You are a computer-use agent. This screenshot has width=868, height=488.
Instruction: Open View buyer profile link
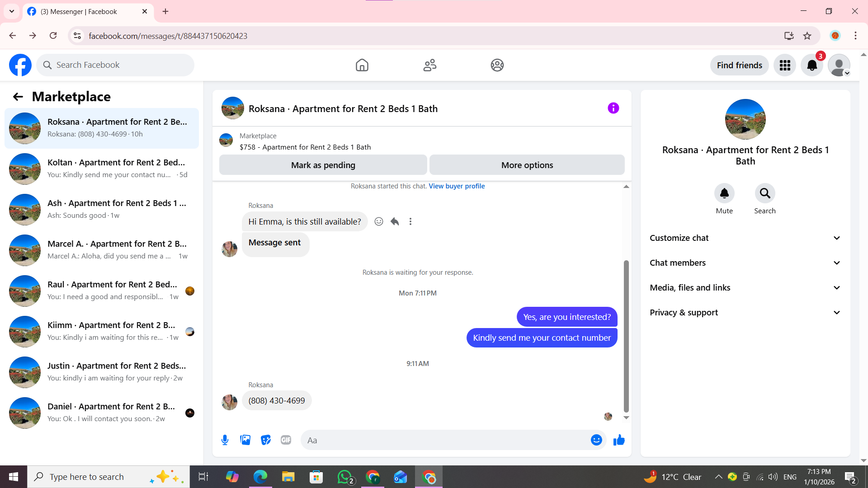coord(457,186)
